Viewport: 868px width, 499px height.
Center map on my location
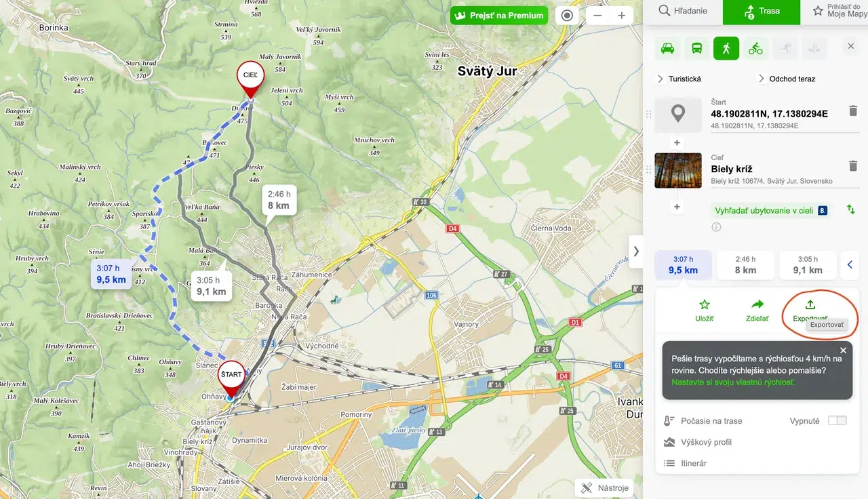click(x=567, y=16)
